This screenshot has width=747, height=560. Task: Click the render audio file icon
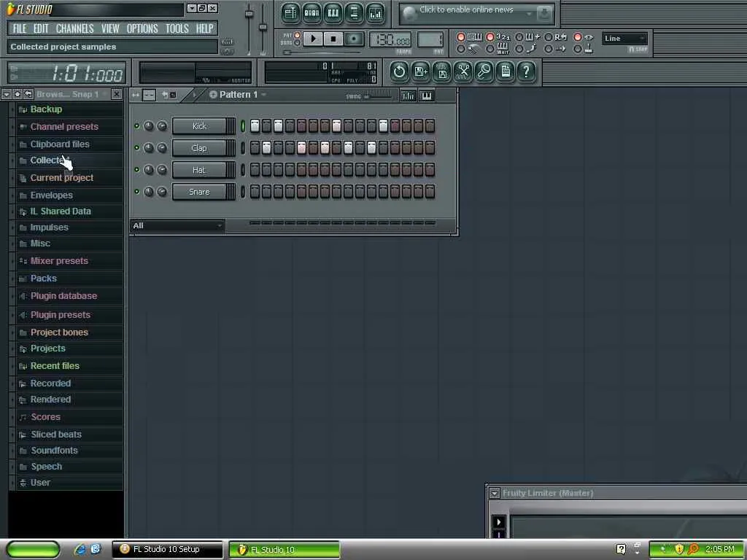(441, 72)
